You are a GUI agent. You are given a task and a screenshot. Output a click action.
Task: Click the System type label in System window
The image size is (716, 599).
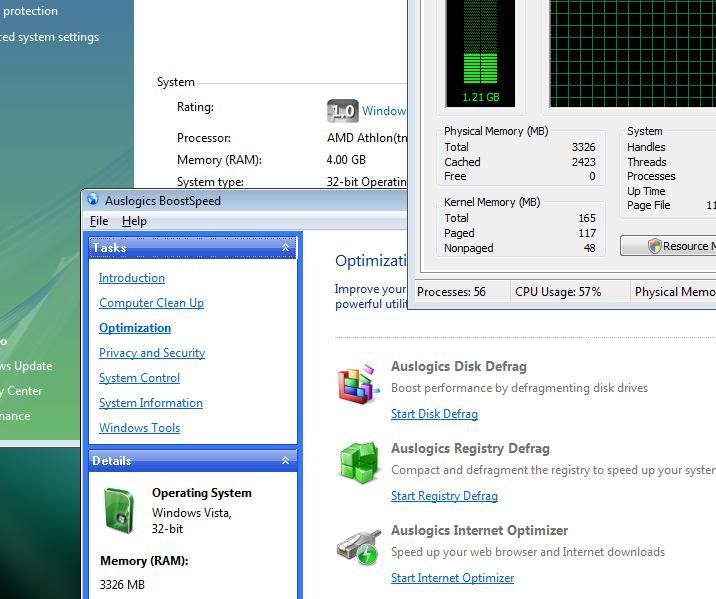[210, 182]
